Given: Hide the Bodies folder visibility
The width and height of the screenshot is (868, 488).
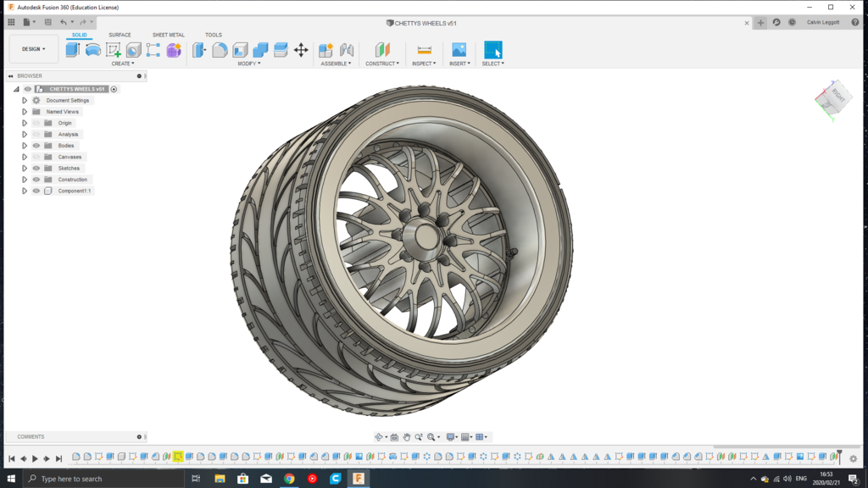Looking at the screenshot, I should pos(36,145).
